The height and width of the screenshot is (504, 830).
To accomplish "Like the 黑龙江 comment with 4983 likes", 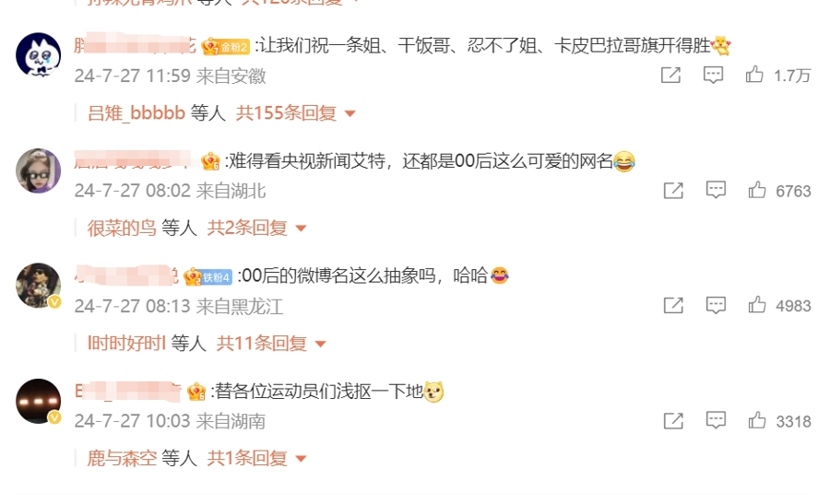I will pos(757,305).
